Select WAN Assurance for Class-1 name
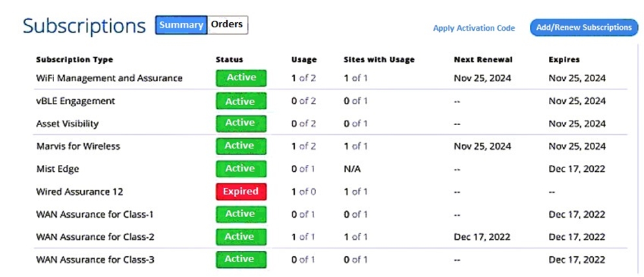Screen dimensions: 644x277 tap(95, 214)
